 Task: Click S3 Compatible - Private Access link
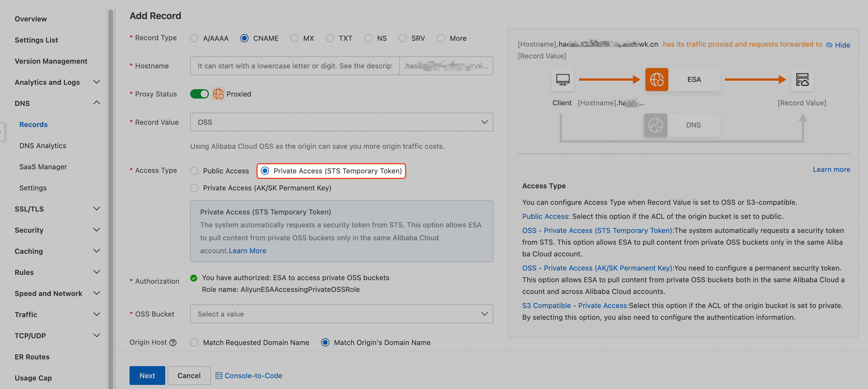[x=575, y=305]
